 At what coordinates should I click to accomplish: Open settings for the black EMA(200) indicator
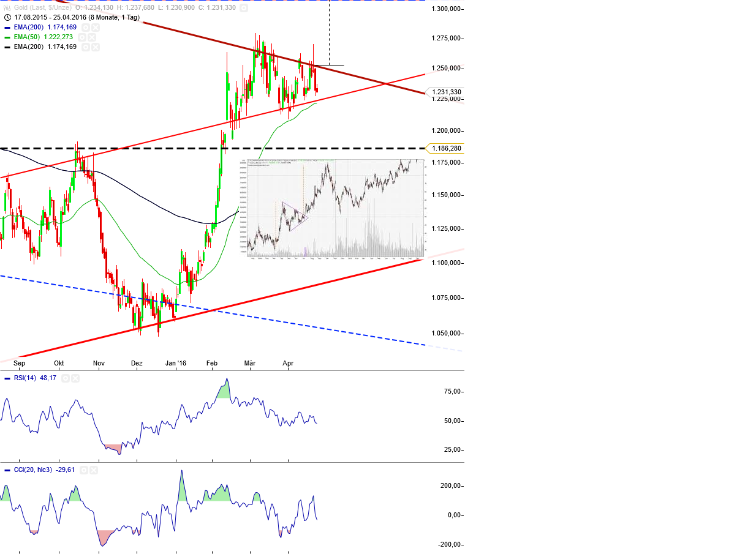click(86, 47)
